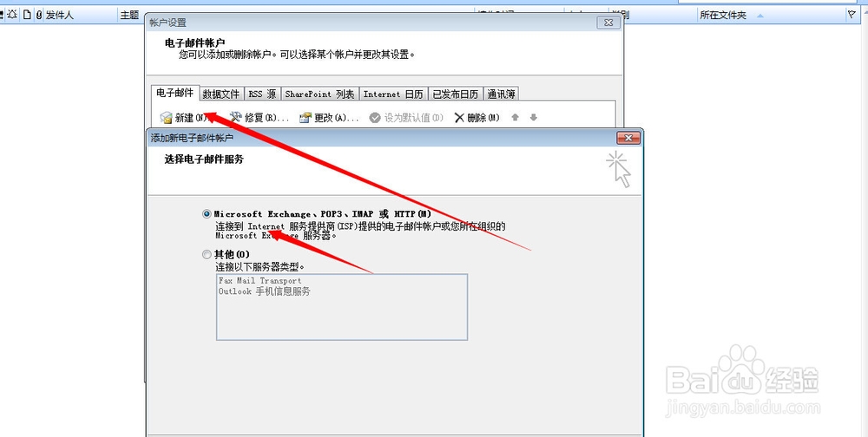868x437 pixels.
Task: Sort mail list by 发件人 column
Action: tap(59, 16)
